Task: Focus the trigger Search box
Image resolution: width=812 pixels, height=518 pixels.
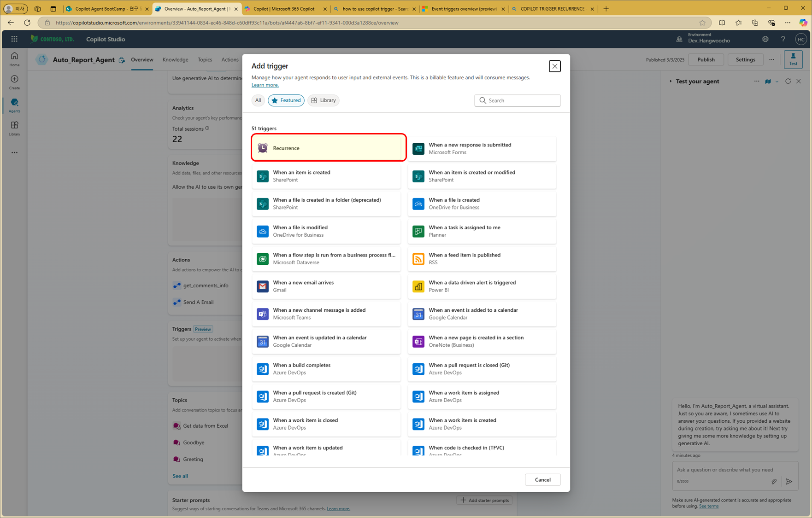Action: [518, 100]
